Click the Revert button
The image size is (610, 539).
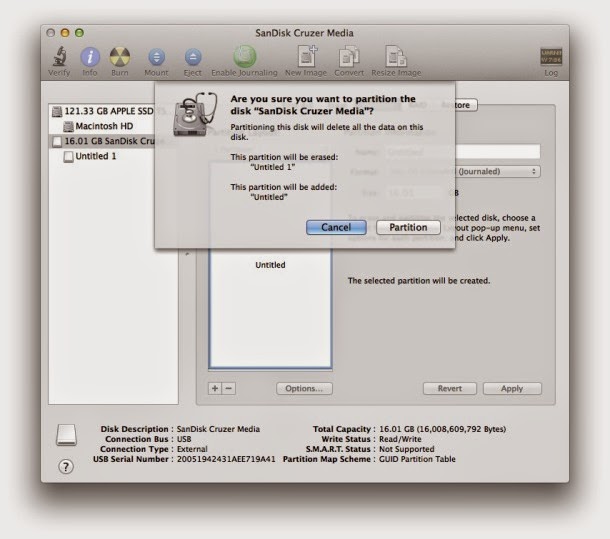tap(450, 388)
